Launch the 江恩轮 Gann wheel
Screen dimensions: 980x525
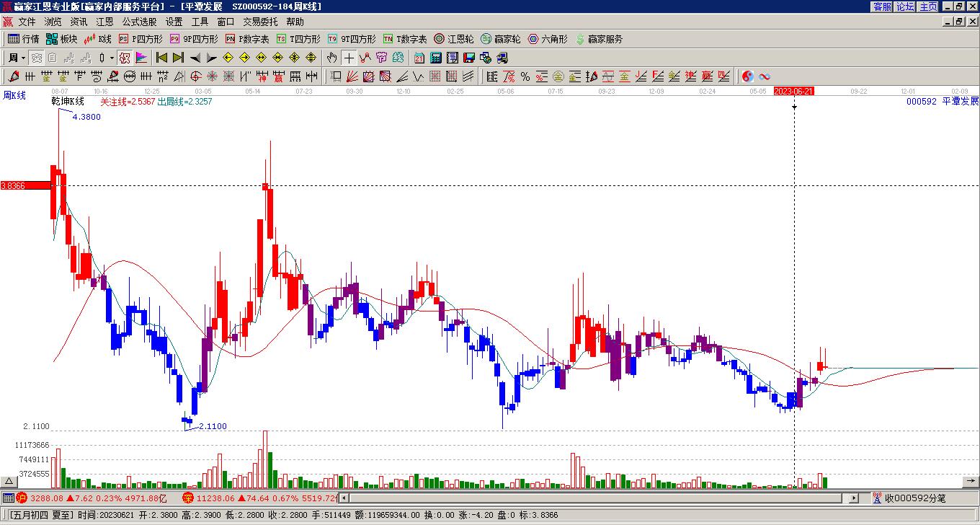pyautogui.click(x=453, y=39)
